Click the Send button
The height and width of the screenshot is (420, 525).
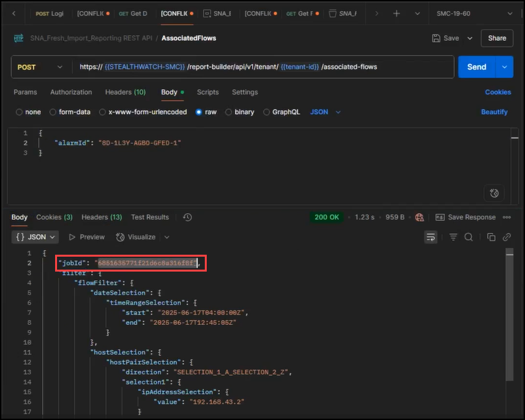(476, 67)
